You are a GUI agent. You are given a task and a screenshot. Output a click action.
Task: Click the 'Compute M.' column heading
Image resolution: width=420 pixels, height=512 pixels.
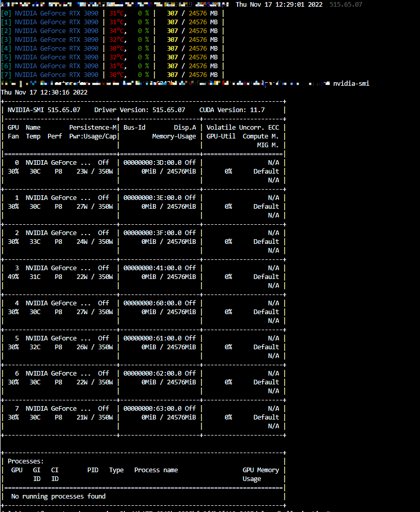[x=260, y=136]
